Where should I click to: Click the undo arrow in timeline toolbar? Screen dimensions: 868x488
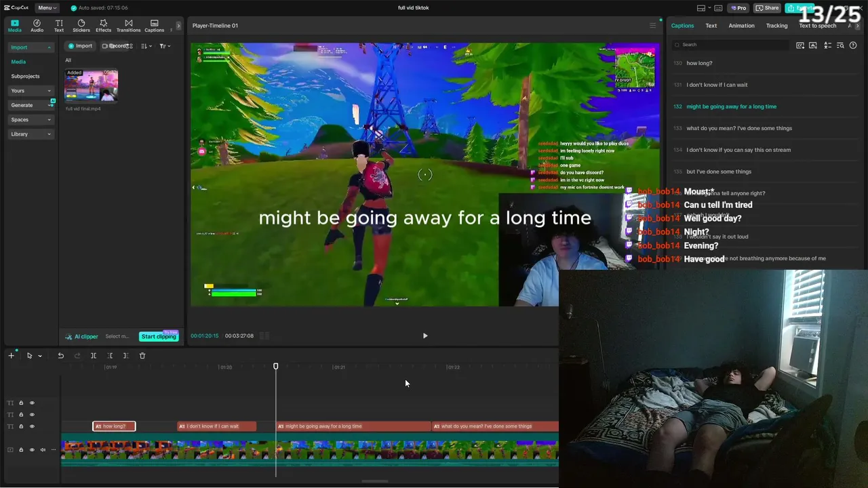click(60, 356)
